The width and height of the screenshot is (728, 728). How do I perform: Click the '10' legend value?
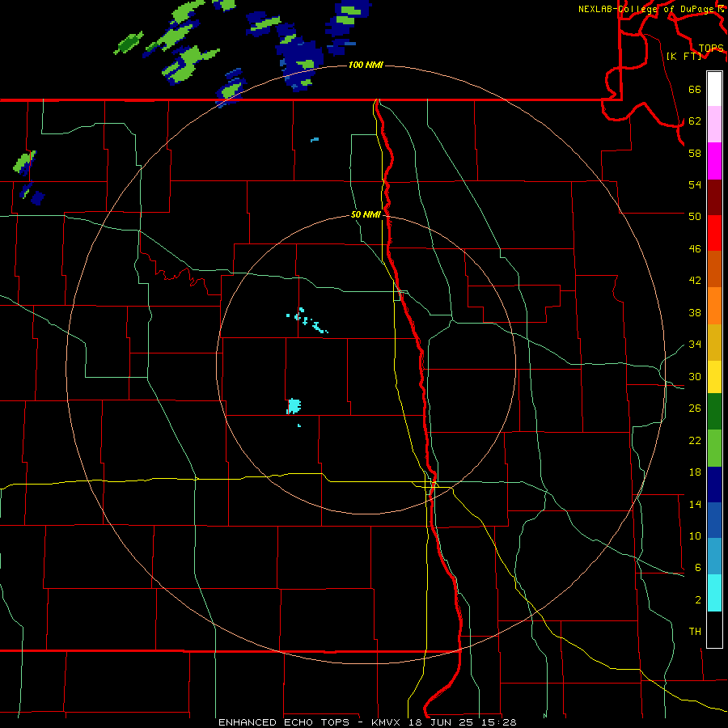(695, 535)
